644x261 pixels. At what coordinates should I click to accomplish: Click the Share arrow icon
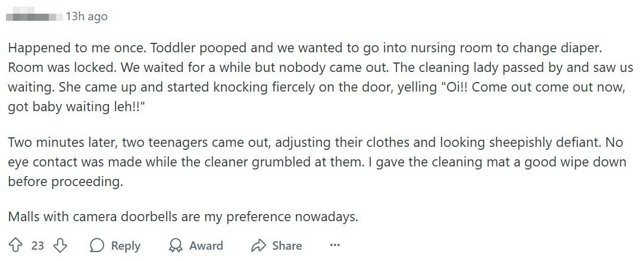coord(258,246)
